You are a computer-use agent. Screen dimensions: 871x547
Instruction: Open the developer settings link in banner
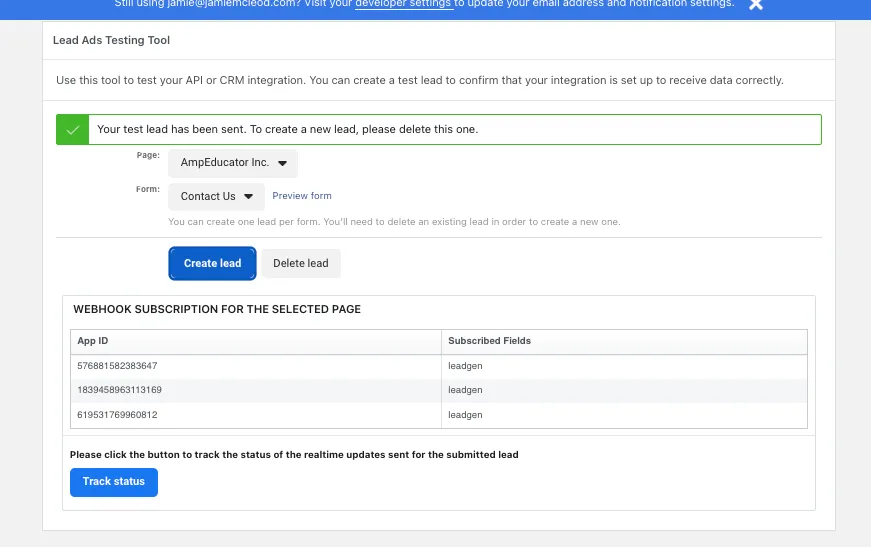pos(404,4)
